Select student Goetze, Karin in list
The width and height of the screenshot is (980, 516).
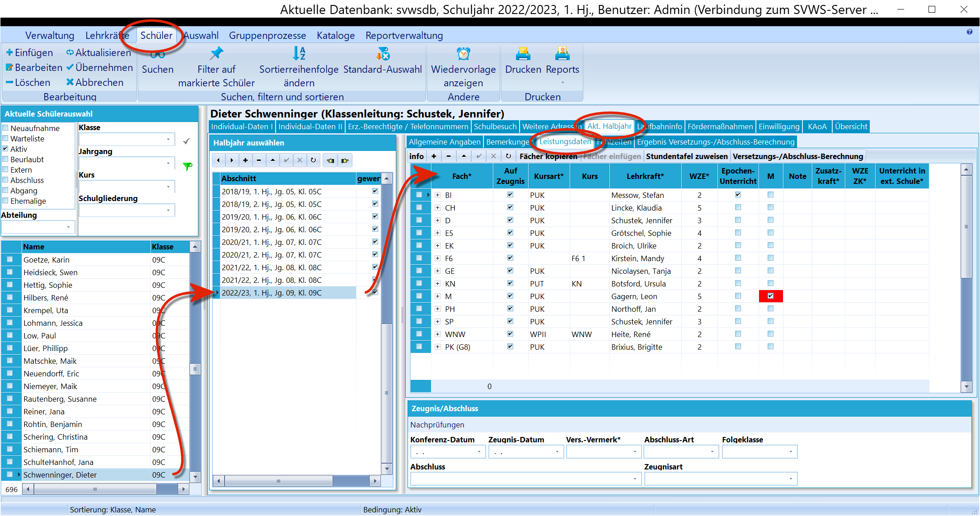(86, 260)
